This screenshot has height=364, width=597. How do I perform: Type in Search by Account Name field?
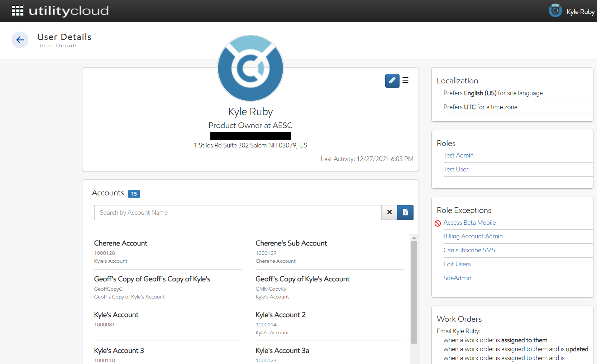click(238, 213)
